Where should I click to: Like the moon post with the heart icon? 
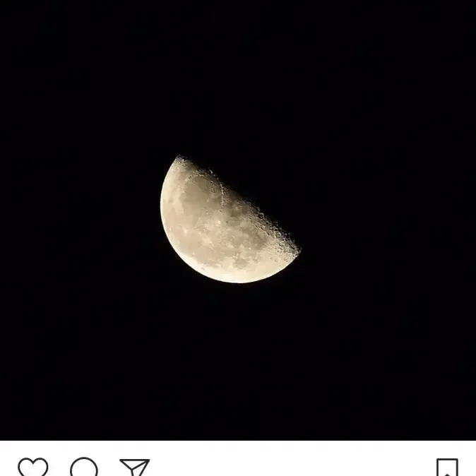pyautogui.click(x=32, y=467)
